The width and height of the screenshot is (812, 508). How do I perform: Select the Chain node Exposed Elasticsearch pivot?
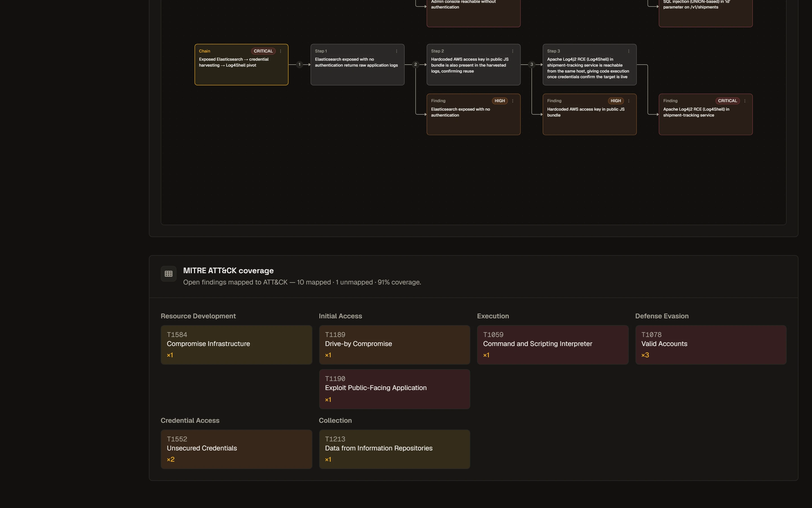pyautogui.click(x=241, y=65)
